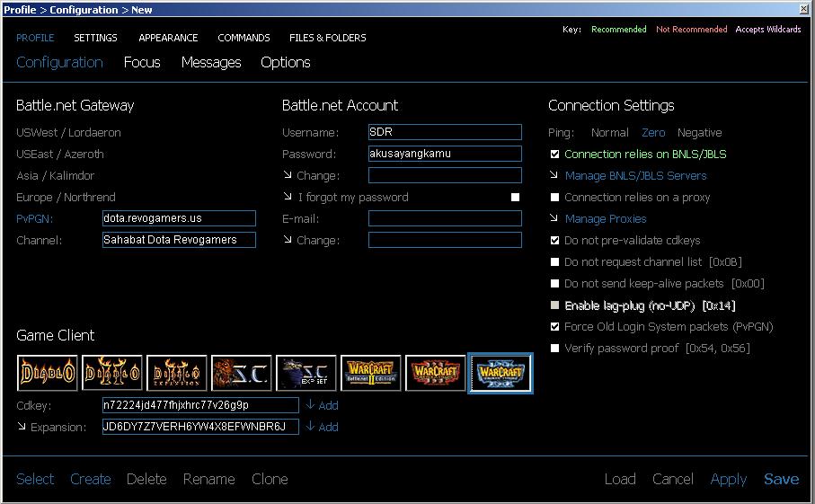Click the PvPGN server address field
The width and height of the screenshot is (815, 504).
pos(179,218)
